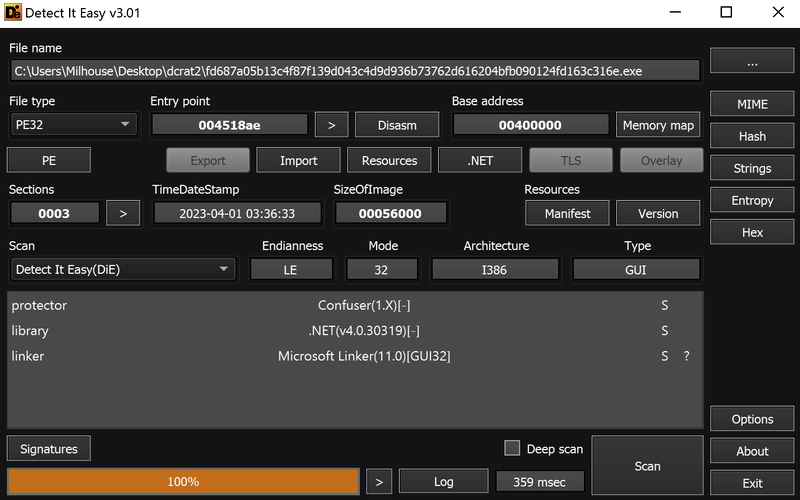Open sections list arrow button
This screenshot has height=500, width=800.
123,213
